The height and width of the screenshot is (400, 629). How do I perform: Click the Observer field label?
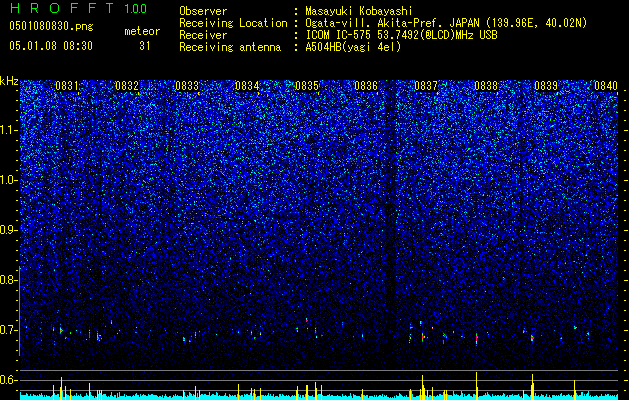coord(203,11)
